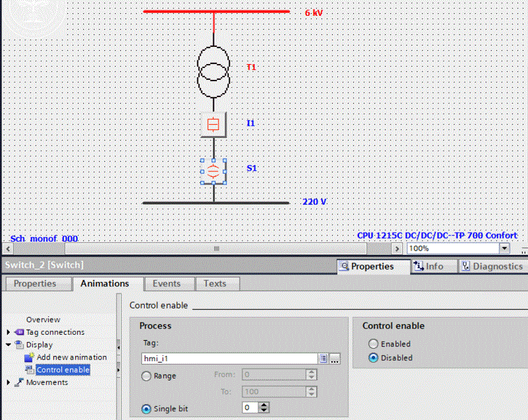This screenshot has height=420, width=528.
Task: Open tag list icon beside hmi_i1
Action: point(323,359)
